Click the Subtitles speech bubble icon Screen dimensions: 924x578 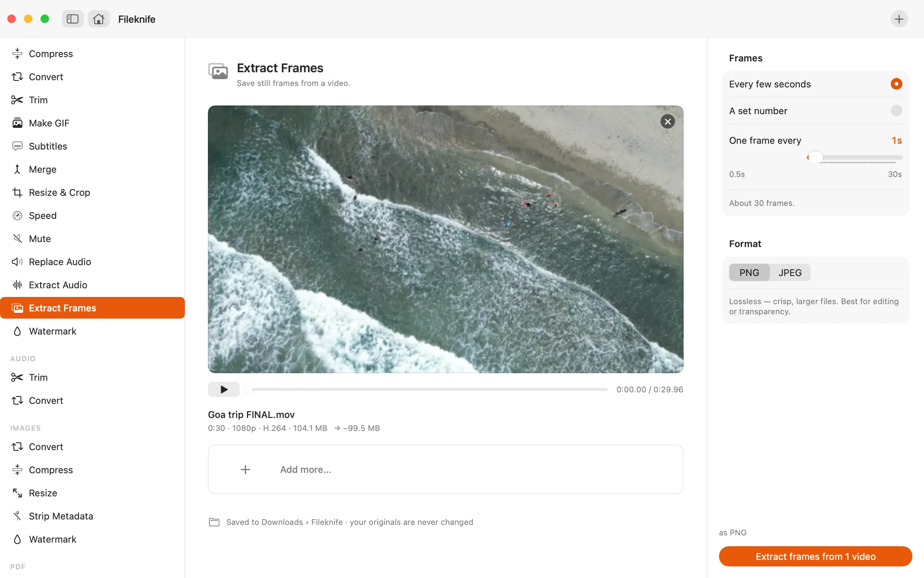[17, 146]
